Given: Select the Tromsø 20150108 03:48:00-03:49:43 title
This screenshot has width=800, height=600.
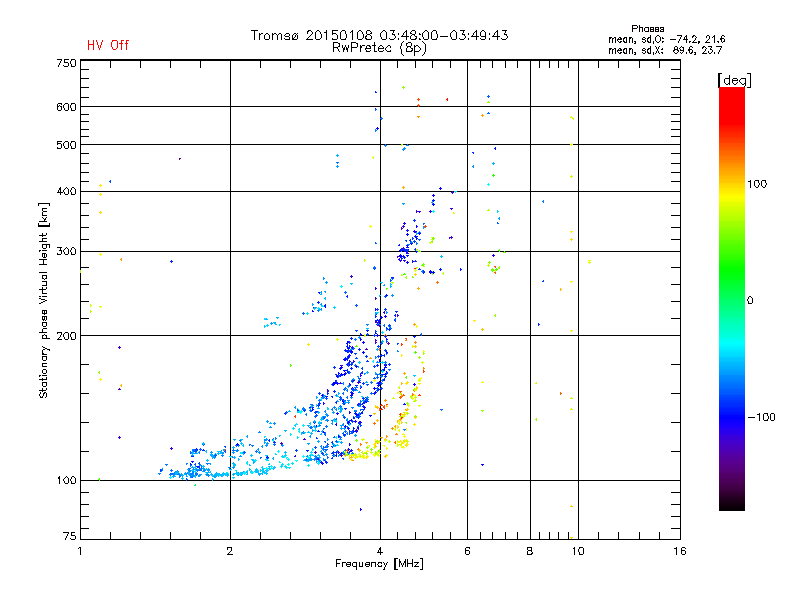Looking at the screenshot, I should point(379,35).
